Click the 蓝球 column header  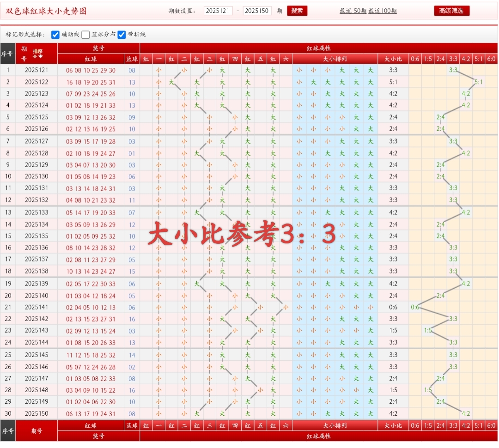tap(131, 59)
